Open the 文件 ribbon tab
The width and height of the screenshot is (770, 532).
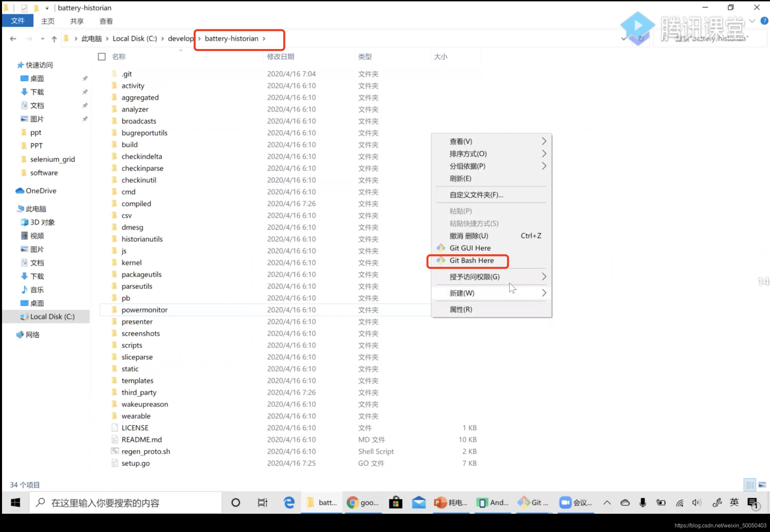point(18,21)
